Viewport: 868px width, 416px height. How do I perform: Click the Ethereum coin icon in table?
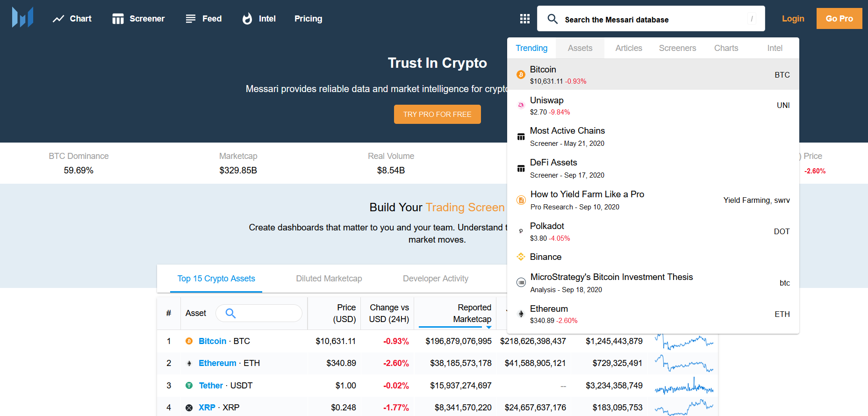(189, 363)
